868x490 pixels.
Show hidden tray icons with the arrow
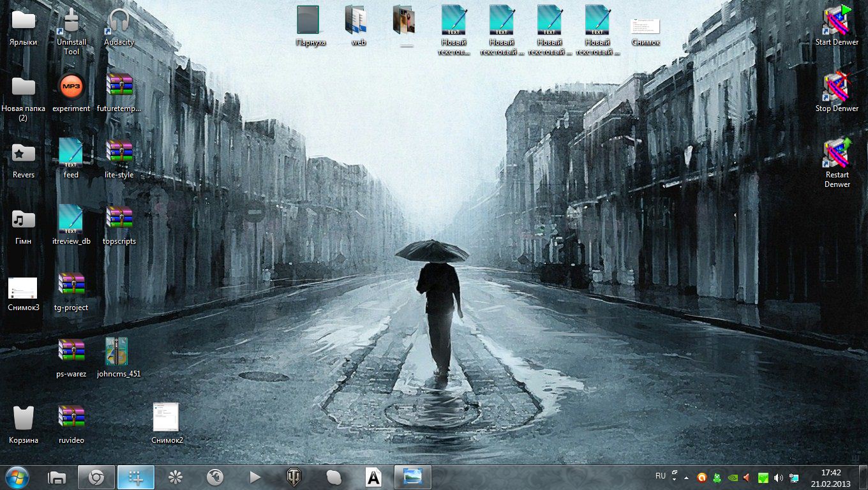(686, 477)
